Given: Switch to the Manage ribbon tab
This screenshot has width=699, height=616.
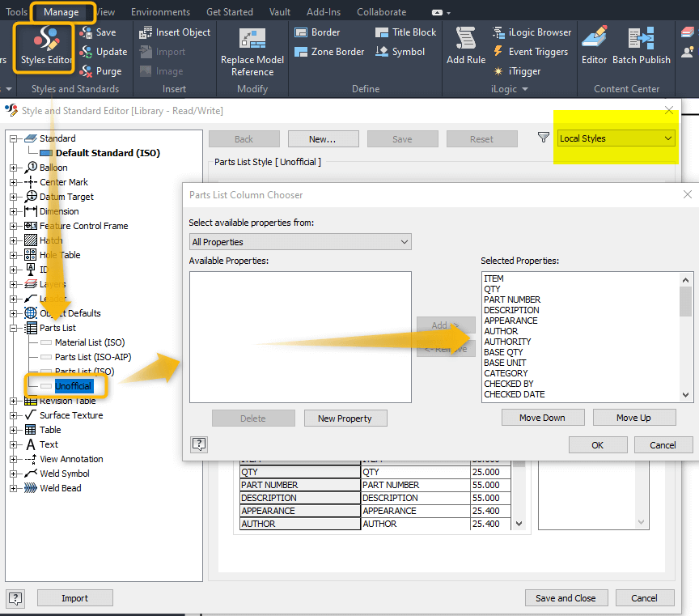Looking at the screenshot, I should click(61, 12).
